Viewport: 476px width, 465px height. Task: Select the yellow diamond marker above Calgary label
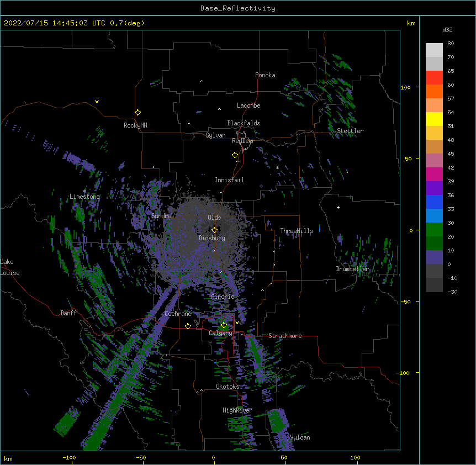224,325
